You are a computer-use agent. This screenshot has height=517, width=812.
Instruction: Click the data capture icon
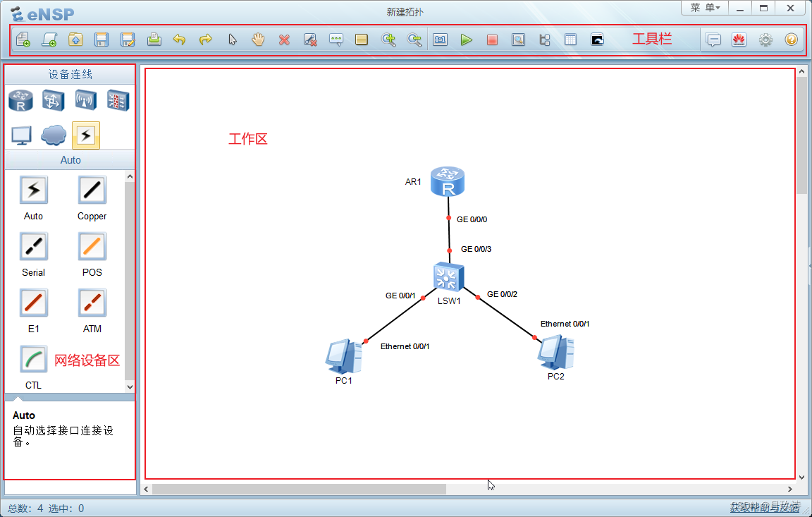tap(518, 39)
